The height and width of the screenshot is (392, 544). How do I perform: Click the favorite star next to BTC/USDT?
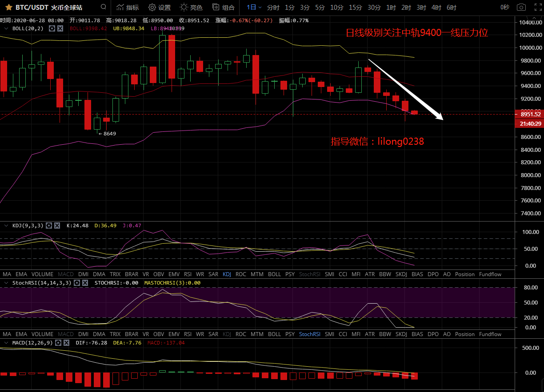point(8,8)
